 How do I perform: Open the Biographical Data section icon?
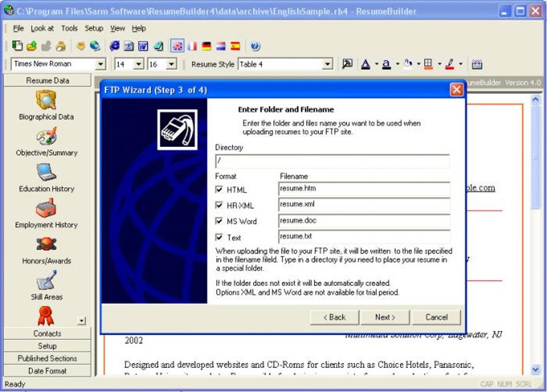click(x=46, y=100)
